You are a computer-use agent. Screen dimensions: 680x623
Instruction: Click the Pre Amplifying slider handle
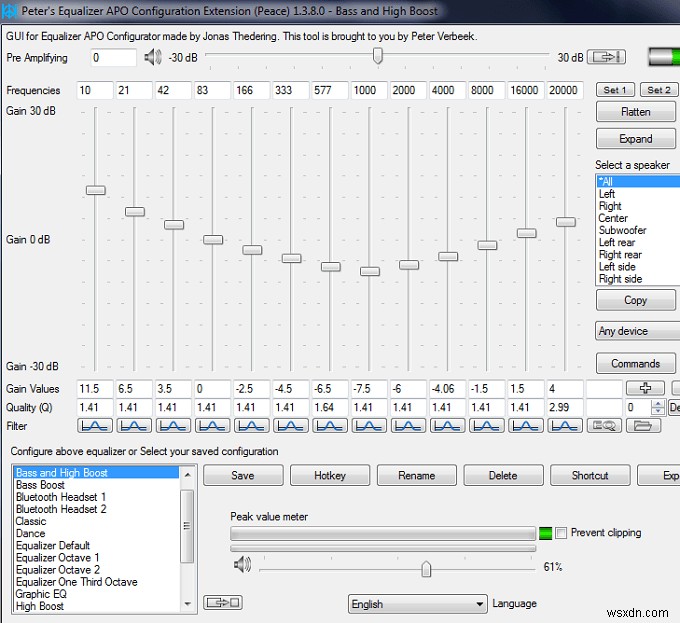[378, 56]
